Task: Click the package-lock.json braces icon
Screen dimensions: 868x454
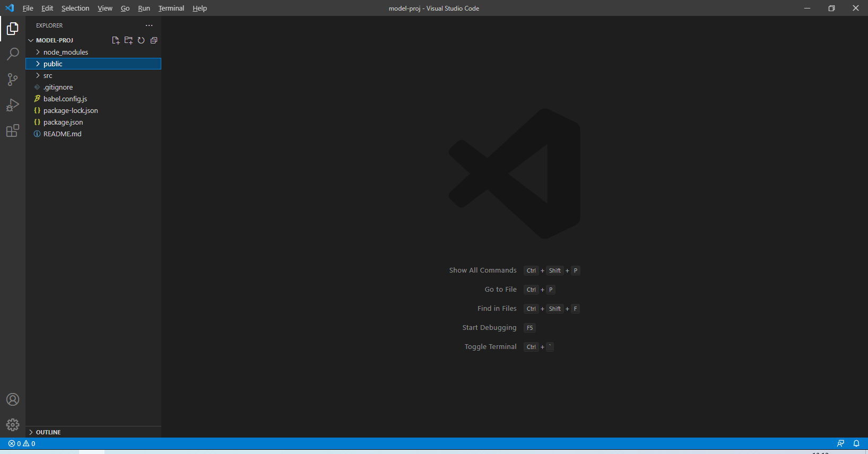Action: click(x=37, y=110)
